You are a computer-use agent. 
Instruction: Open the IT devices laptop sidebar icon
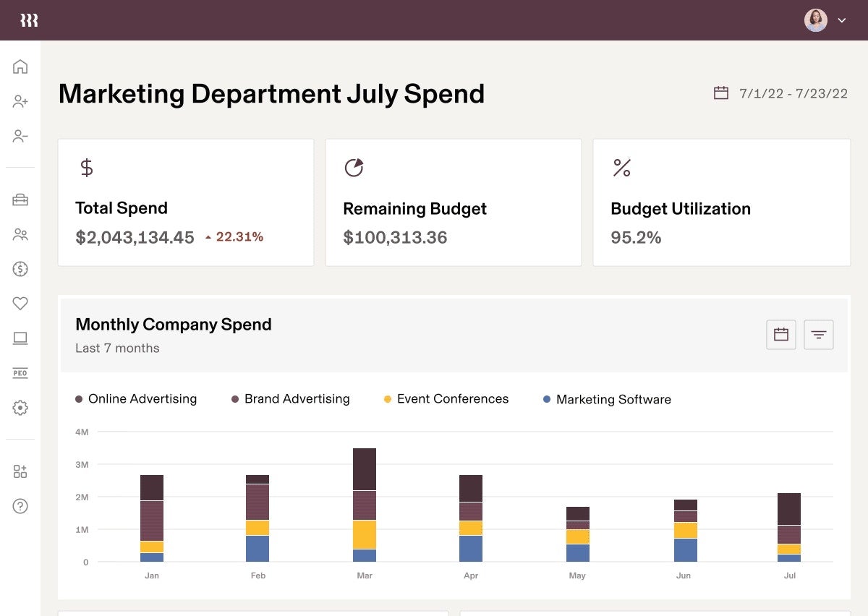point(20,338)
